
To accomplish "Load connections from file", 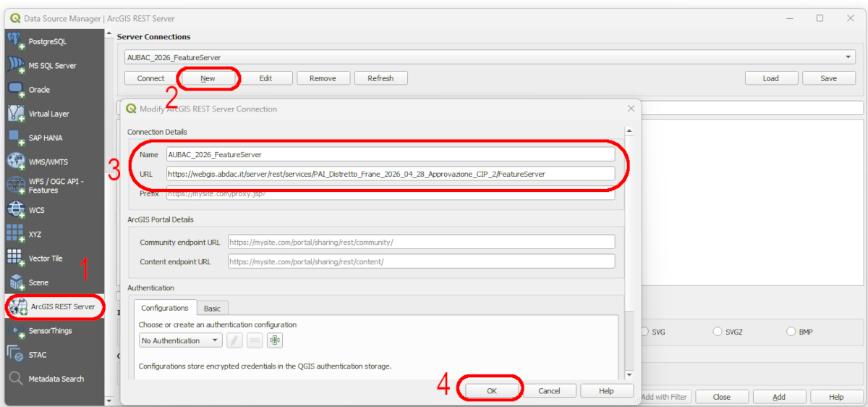I will coord(771,78).
